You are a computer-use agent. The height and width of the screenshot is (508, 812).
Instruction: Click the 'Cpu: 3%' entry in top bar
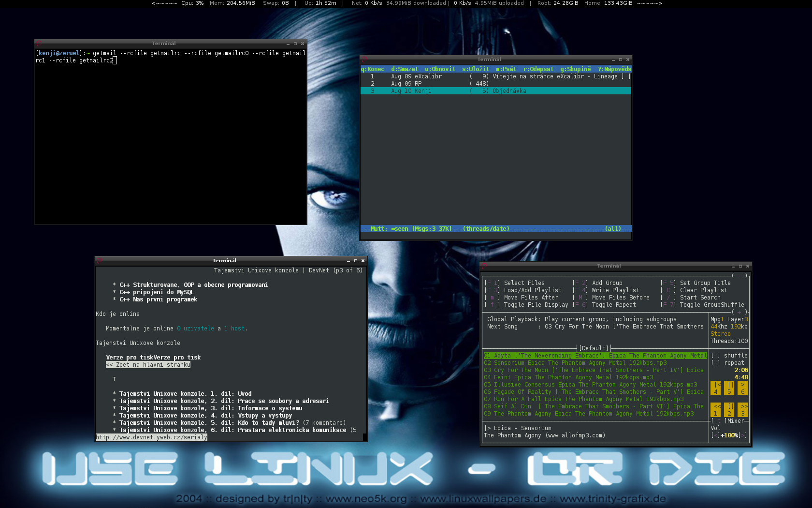(192, 3)
